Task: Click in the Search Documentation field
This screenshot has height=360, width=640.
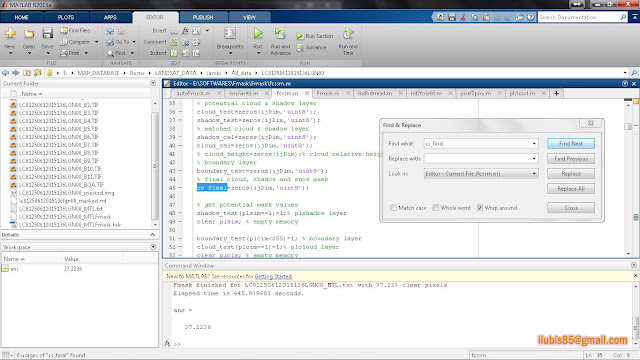Action: point(578,17)
